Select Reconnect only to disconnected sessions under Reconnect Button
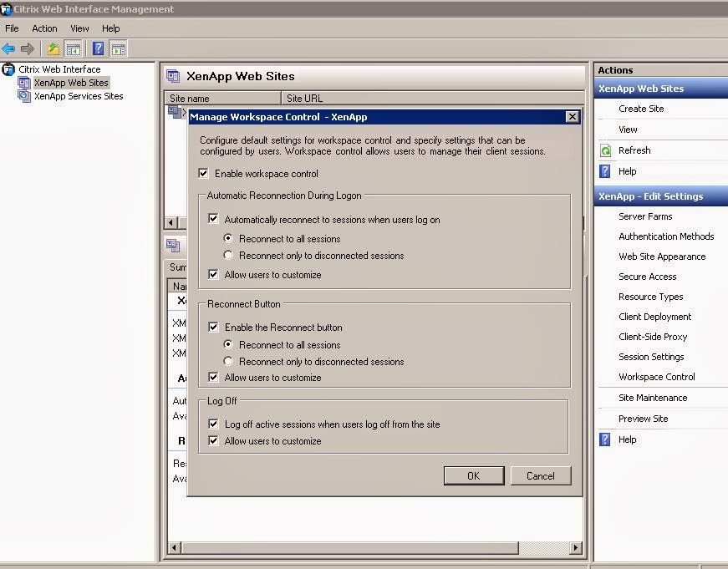 coord(228,361)
